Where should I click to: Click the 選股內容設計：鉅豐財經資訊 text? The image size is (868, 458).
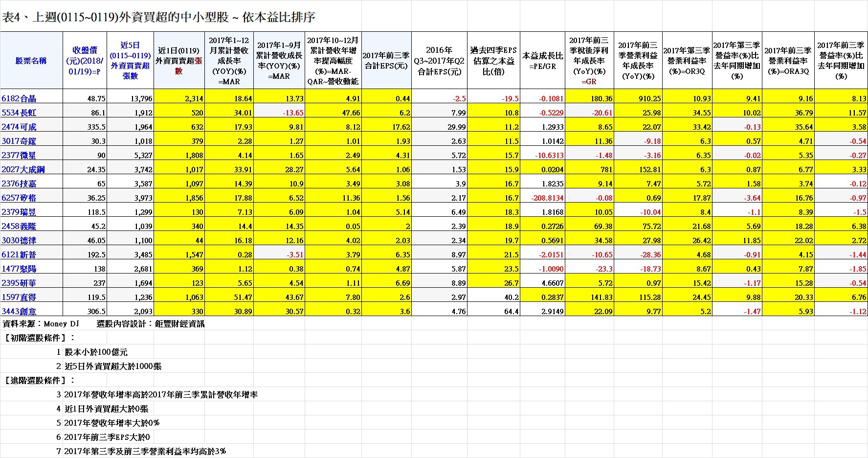151,324
